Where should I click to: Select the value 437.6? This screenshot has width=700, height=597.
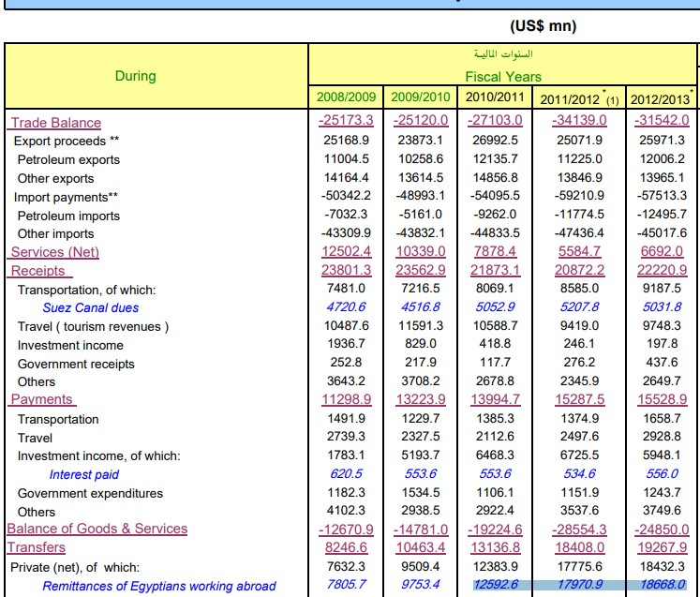662,362
